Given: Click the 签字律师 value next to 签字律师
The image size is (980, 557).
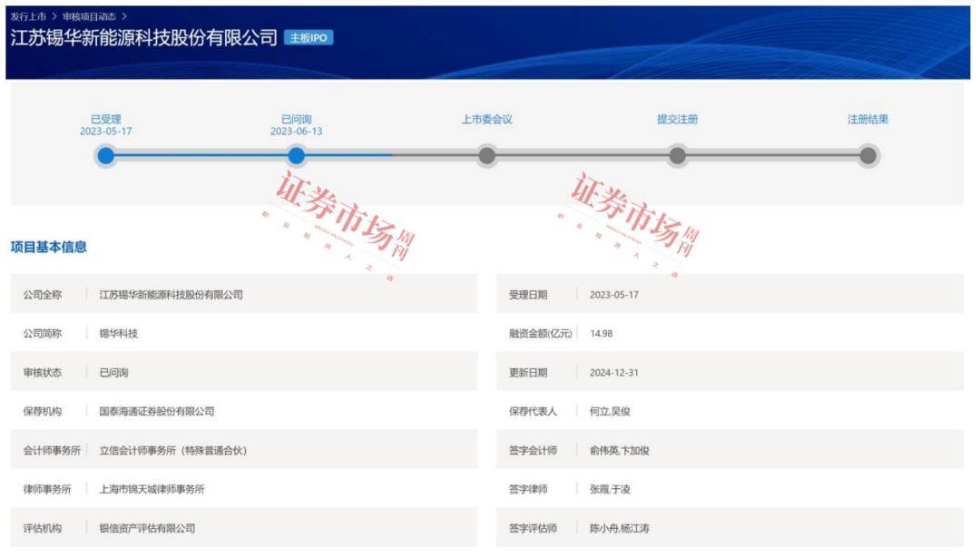Looking at the screenshot, I should [x=610, y=489].
